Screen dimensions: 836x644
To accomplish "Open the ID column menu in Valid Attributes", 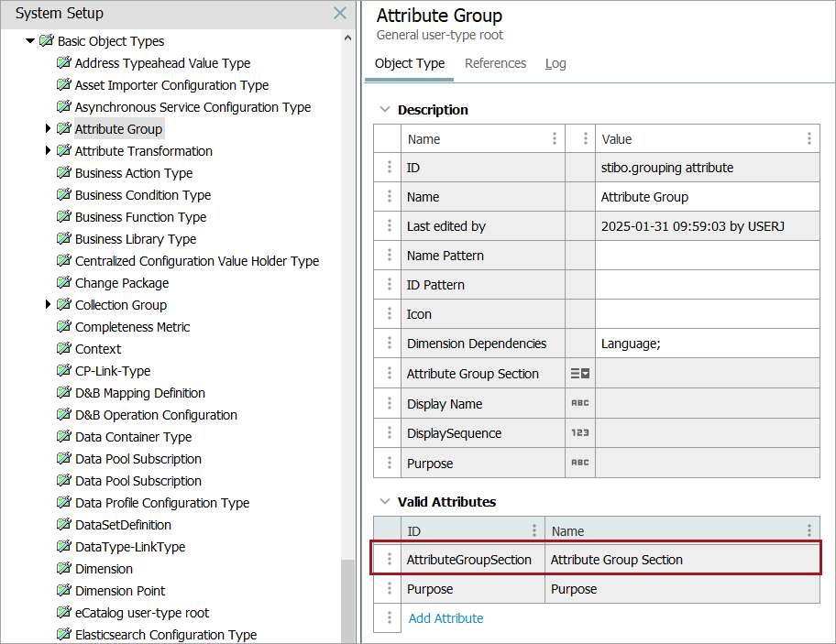I will [534, 530].
